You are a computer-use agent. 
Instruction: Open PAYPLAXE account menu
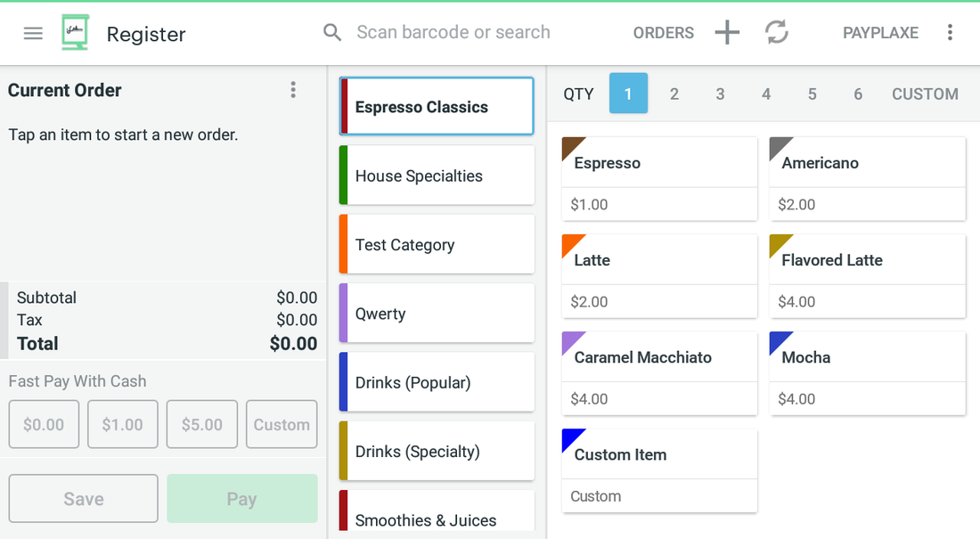coord(880,33)
